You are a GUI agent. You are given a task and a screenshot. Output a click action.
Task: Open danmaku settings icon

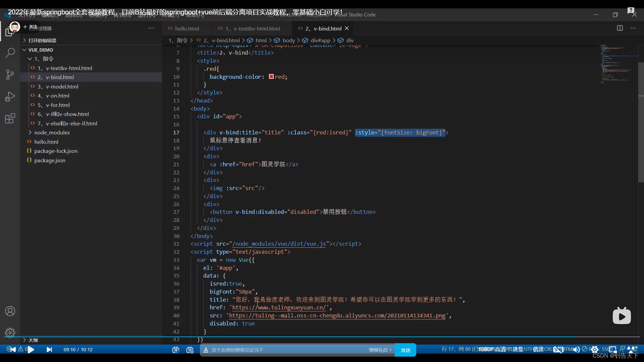coord(190,350)
